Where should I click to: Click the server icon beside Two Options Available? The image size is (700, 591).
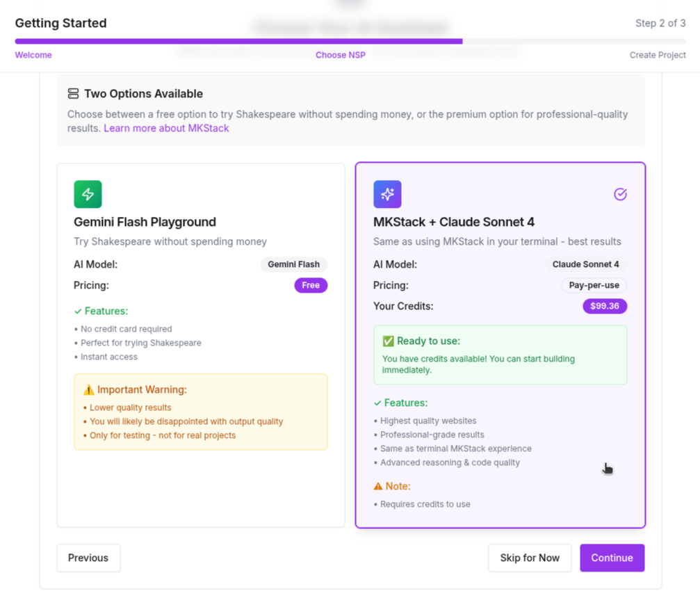point(73,94)
